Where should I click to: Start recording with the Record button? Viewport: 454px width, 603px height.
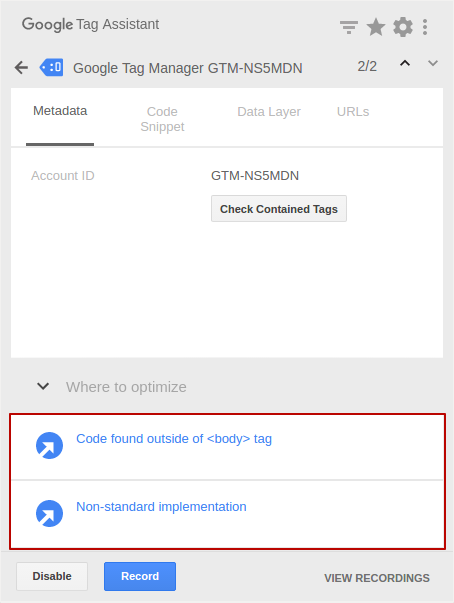[x=140, y=576]
